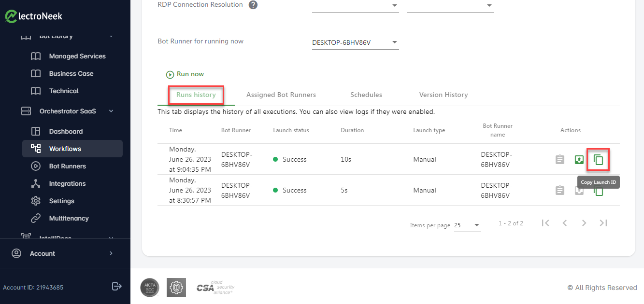Jump to last page of runs
Viewport: 644px width, 304px height.
(603, 223)
